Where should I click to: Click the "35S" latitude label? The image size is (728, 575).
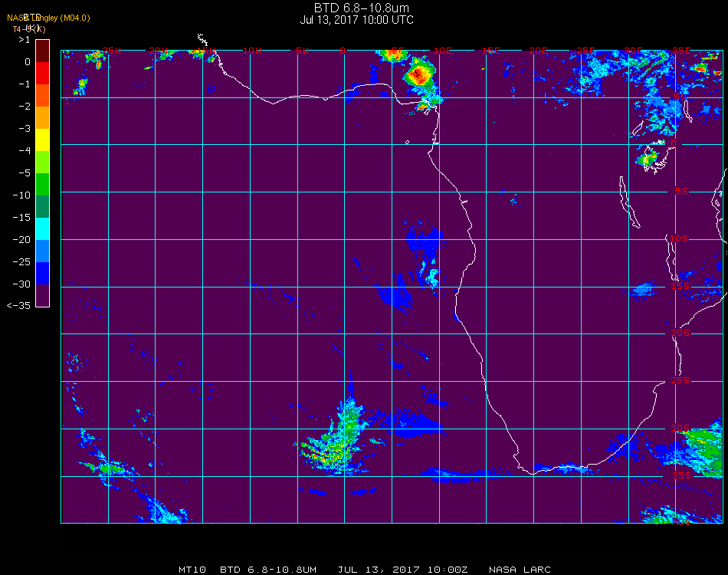[681, 475]
